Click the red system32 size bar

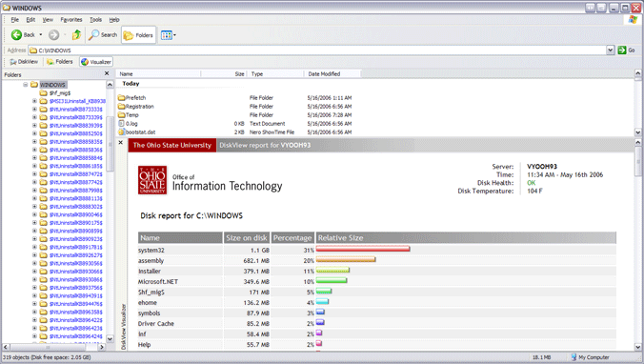tap(363, 249)
